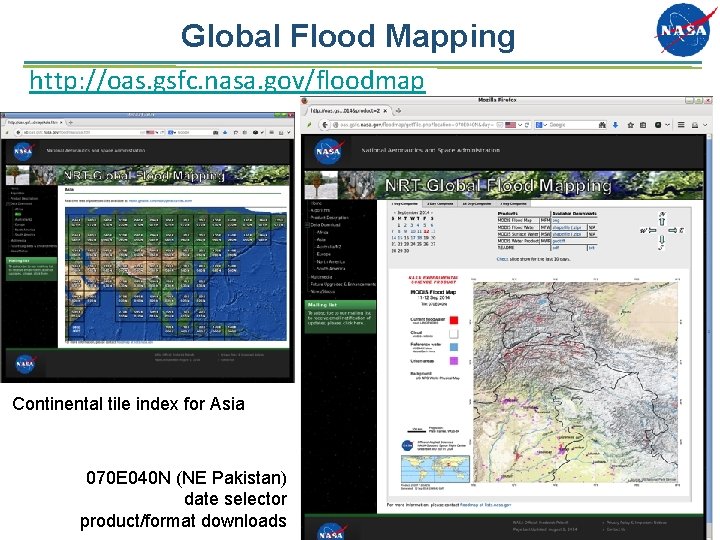Click blue reference water legend swatch
Image resolution: width=720 pixels, height=540 pixels.
pos(454,347)
